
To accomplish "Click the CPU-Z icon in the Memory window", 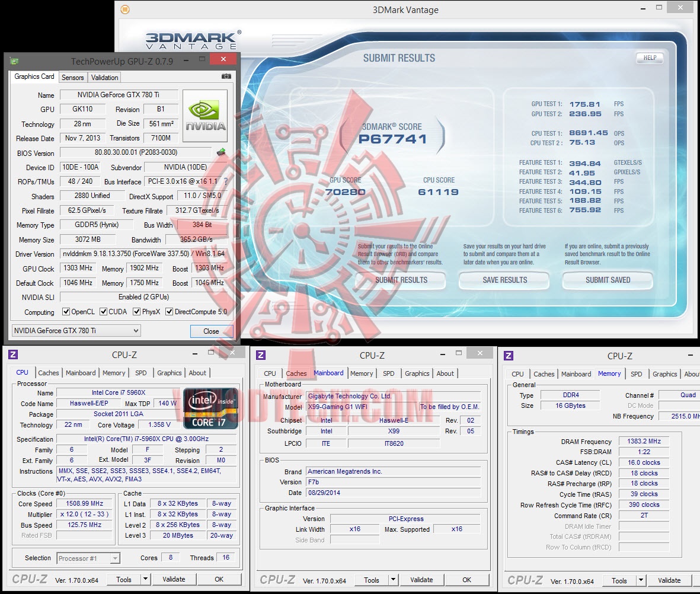I will pos(508,356).
